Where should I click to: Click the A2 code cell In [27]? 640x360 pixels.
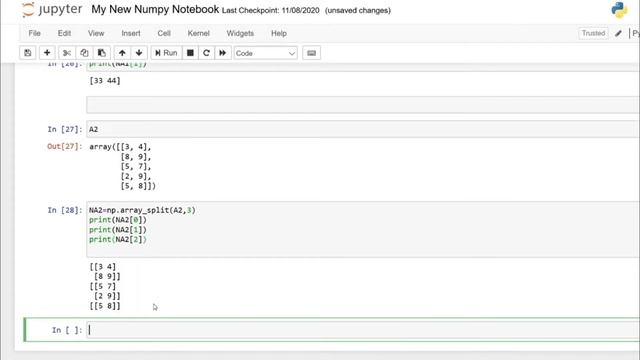[362, 129]
